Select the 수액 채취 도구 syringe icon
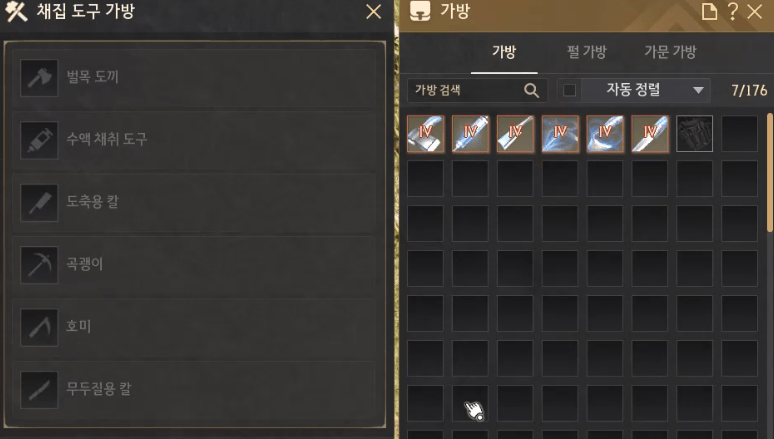The width and height of the screenshot is (774, 439). point(39,140)
